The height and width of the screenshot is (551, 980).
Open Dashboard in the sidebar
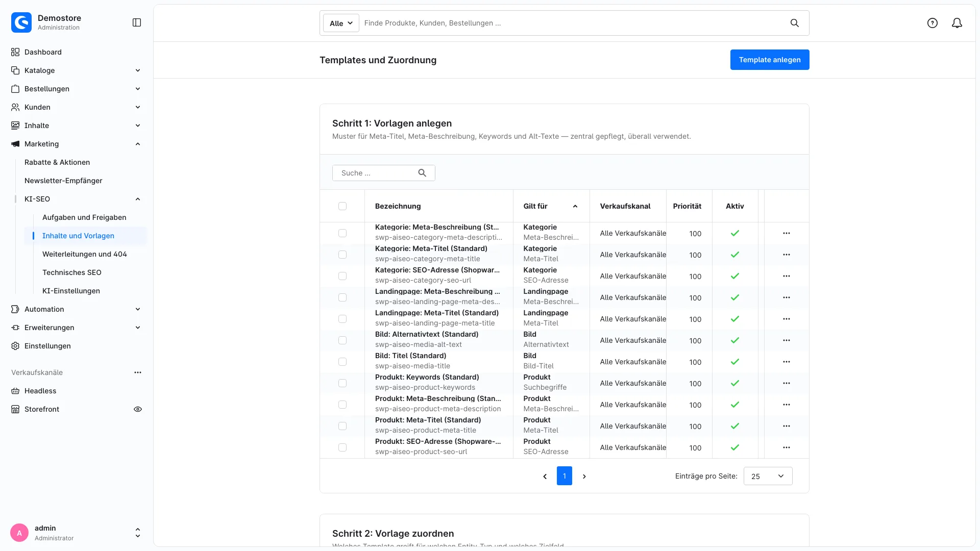click(x=43, y=52)
